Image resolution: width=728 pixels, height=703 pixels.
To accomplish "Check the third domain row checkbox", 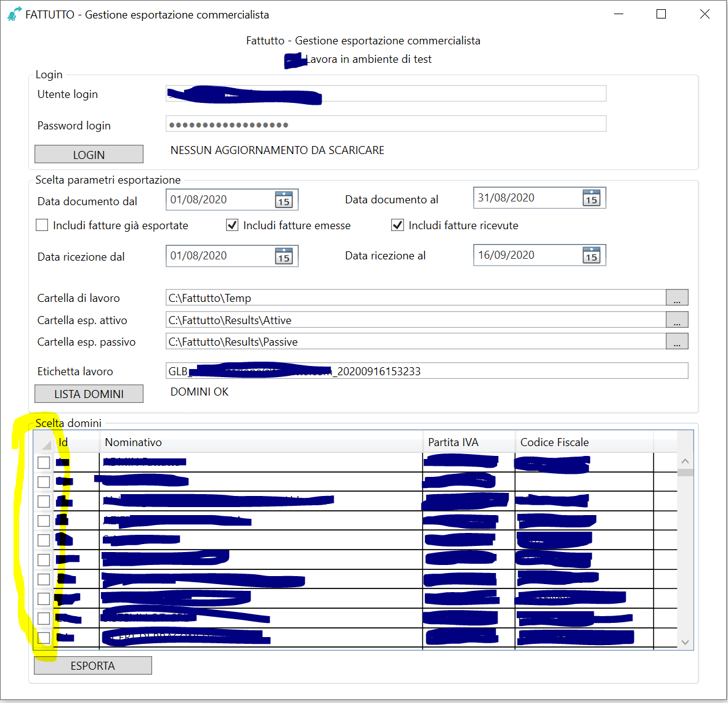I will 44,502.
